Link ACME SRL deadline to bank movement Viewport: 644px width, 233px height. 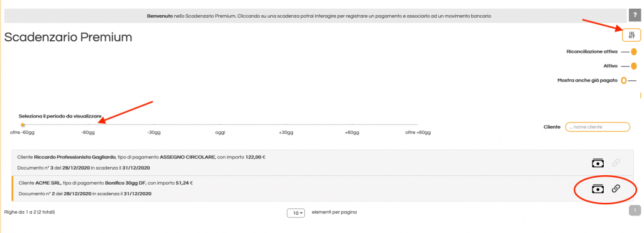616,188
